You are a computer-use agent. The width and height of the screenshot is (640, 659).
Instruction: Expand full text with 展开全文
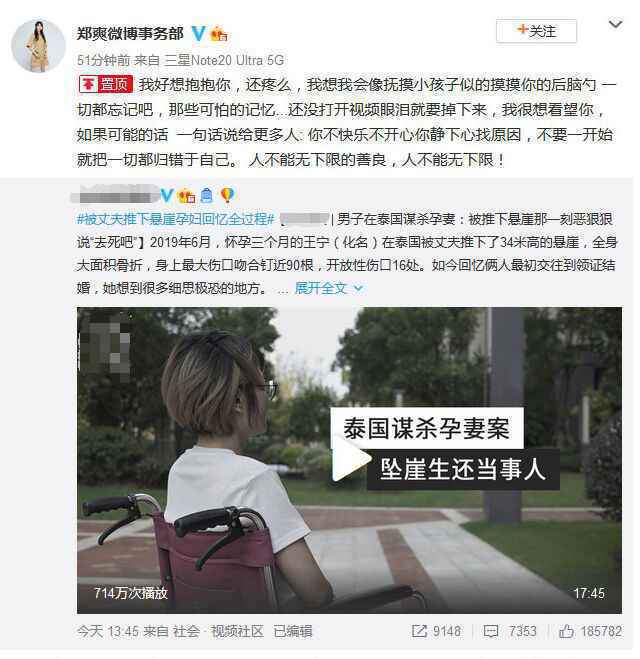coord(328,288)
